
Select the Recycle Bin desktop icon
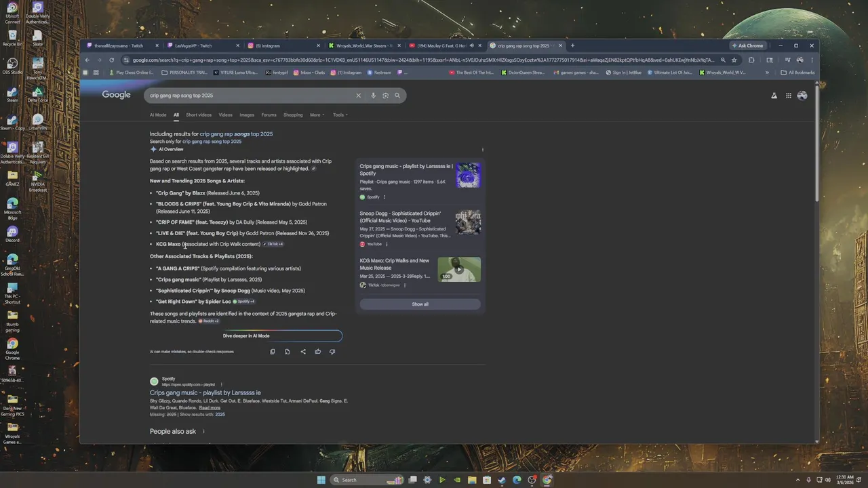click(x=12, y=37)
